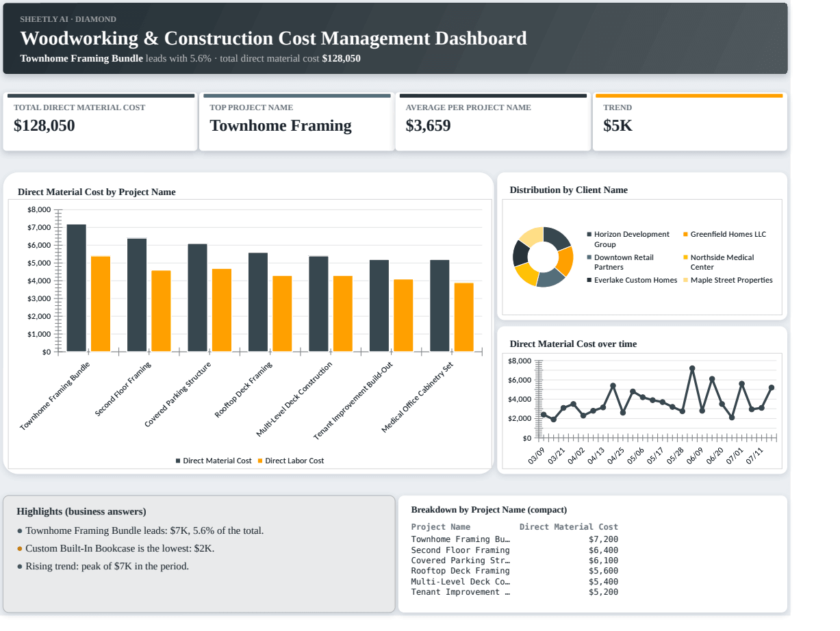Click 'Rooftop Deck Framing' table row
The image size is (840, 631).
coord(515,571)
